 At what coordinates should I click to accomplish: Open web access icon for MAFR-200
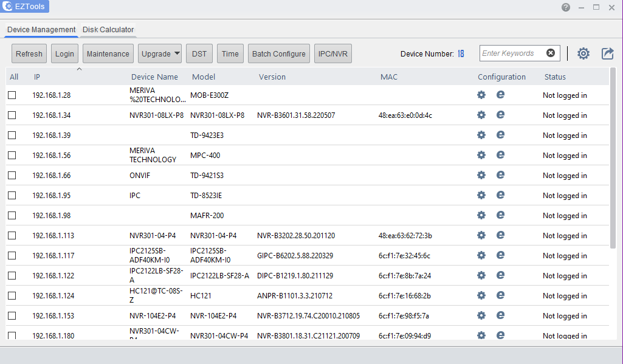click(x=500, y=215)
